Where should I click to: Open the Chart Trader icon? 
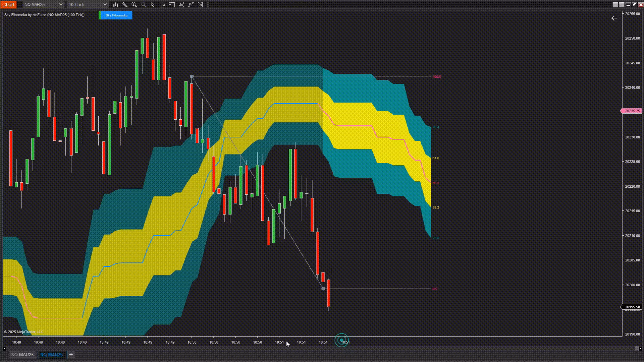click(x=172, y=5)
